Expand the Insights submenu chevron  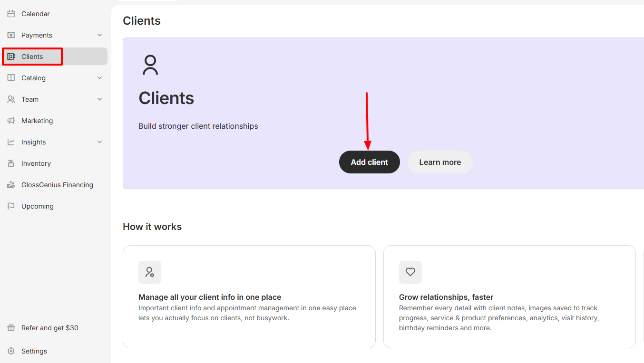tap(99, 142)
